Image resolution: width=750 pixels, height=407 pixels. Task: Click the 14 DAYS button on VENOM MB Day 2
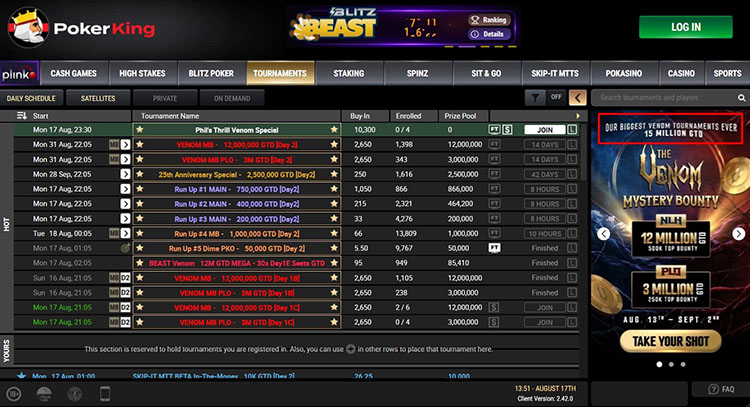(x=544, y=144)
